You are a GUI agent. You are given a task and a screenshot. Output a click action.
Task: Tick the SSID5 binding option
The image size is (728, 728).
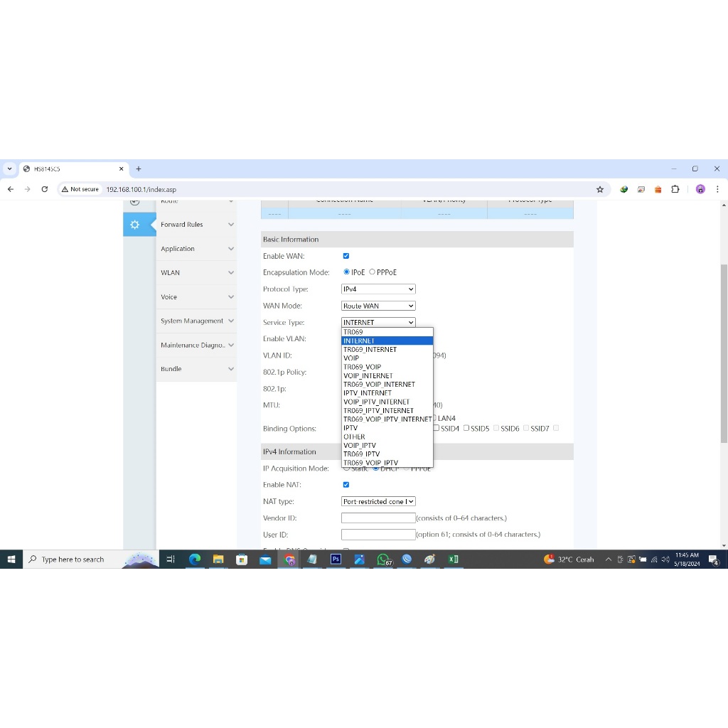coord(466,428)
